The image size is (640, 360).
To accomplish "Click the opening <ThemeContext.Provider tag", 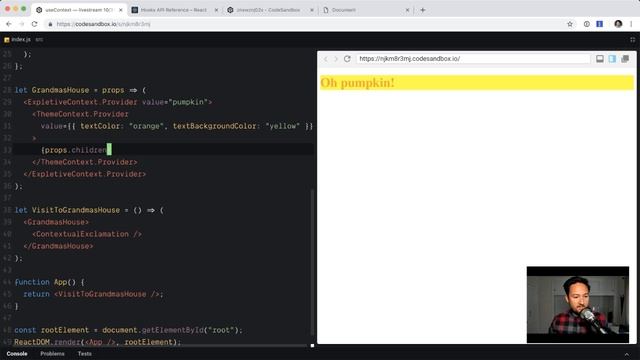I will (80, 114).
